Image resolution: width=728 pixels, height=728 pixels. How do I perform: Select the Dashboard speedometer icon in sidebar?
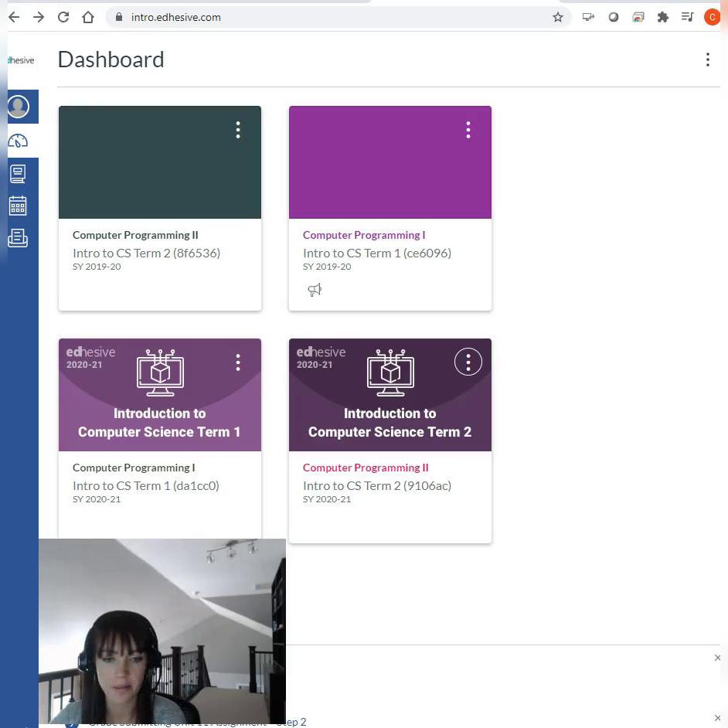click(x=19, y=141)
